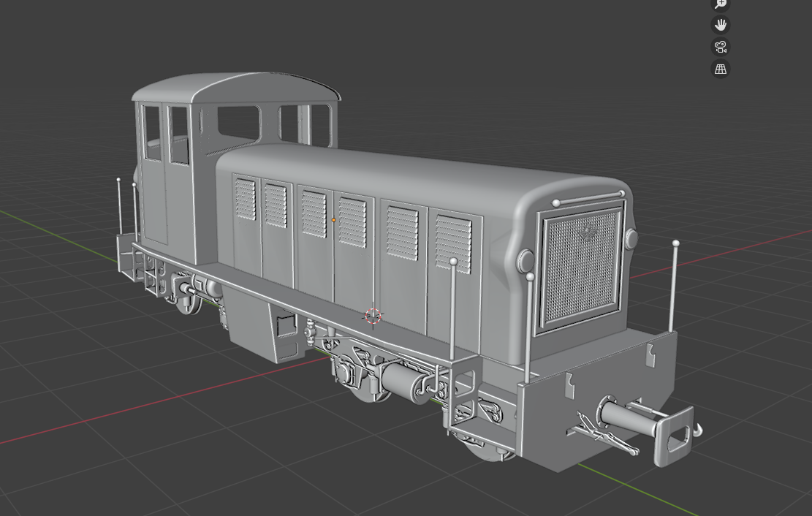Toggle the camera view icon
The height and width of the screenshot is (516, 812).
(721, 47)
